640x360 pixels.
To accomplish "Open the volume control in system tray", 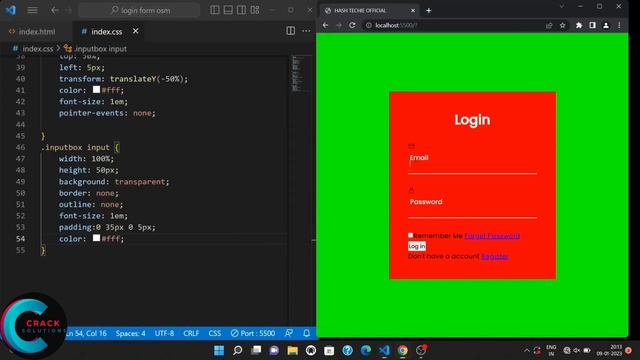I will tap(576, 350).
